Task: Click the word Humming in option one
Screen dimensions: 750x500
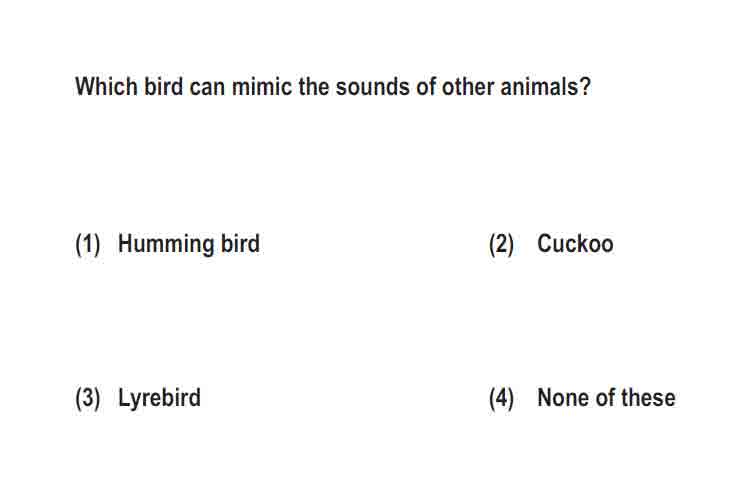Action: click(x=165, y=244)
